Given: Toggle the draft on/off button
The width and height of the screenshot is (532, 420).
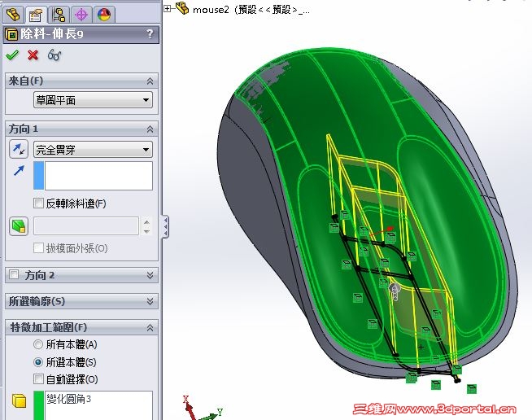Looking at the screenshot, I should point(19,226).
